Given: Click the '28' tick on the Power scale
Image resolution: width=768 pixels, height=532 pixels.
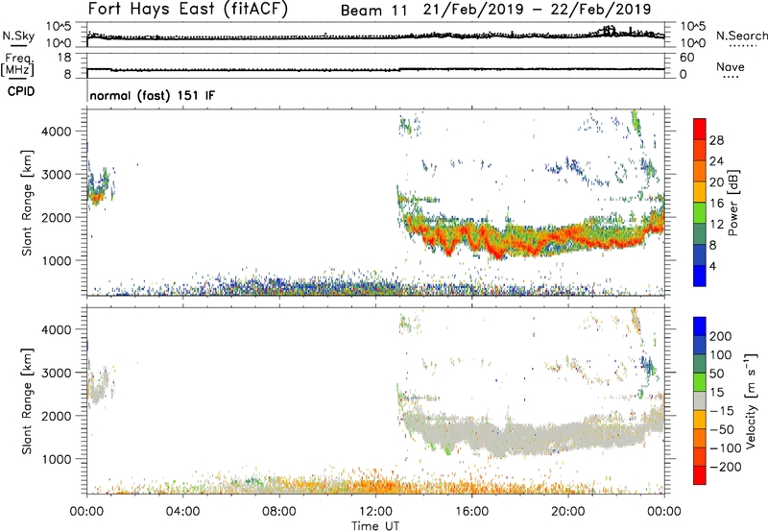Looking at the screenshot, I should tap(716, 140).
